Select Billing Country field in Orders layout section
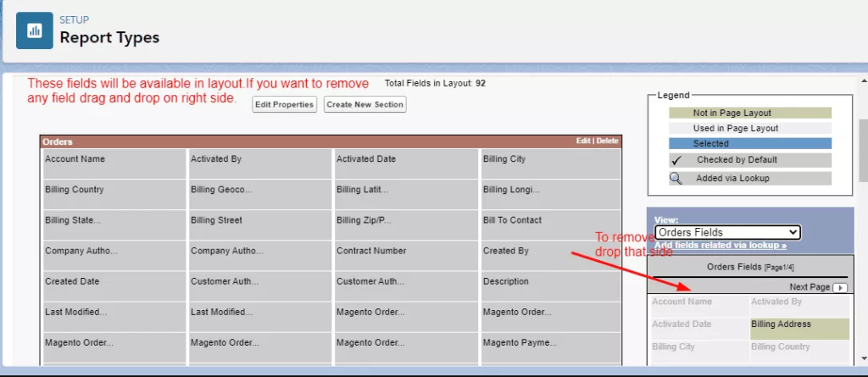The width and height of the screenshot is (868, 377). point(114,194)
